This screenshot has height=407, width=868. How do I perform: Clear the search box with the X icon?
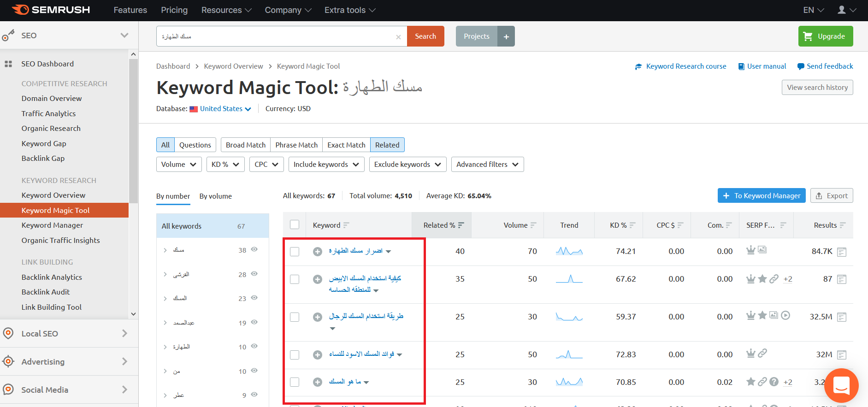[398, 37]
